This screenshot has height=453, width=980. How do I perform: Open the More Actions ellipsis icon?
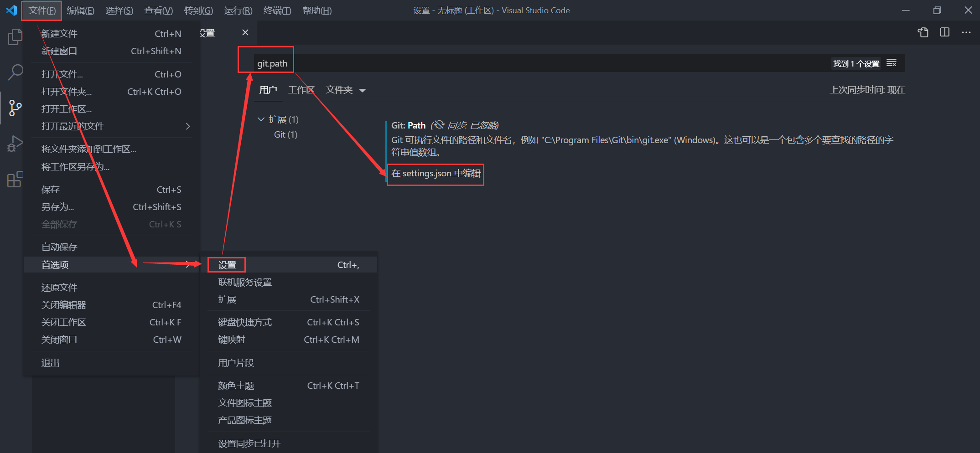(x=966, y=32)
